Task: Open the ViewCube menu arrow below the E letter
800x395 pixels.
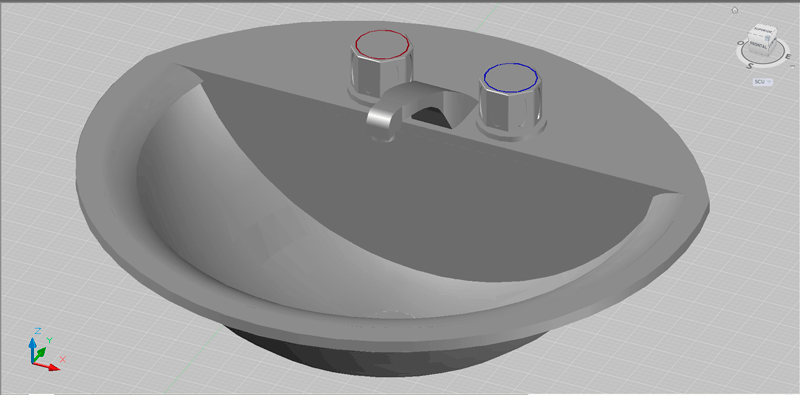Action: [x=793, y=67]
